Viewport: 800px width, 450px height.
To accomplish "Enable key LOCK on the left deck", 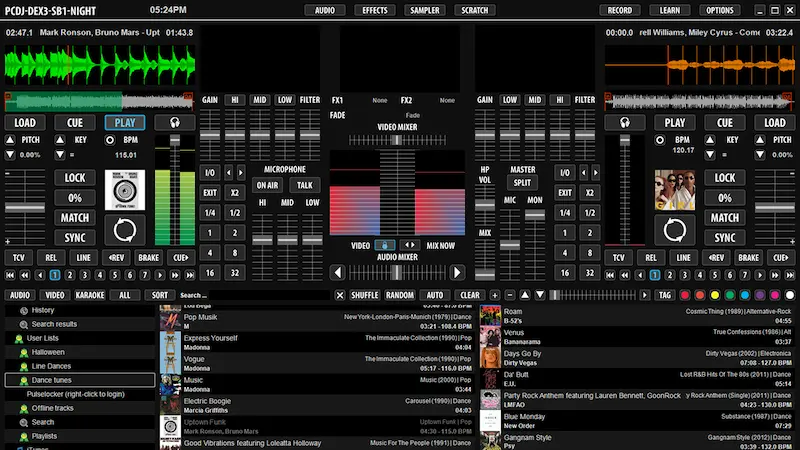I will 75,177.
